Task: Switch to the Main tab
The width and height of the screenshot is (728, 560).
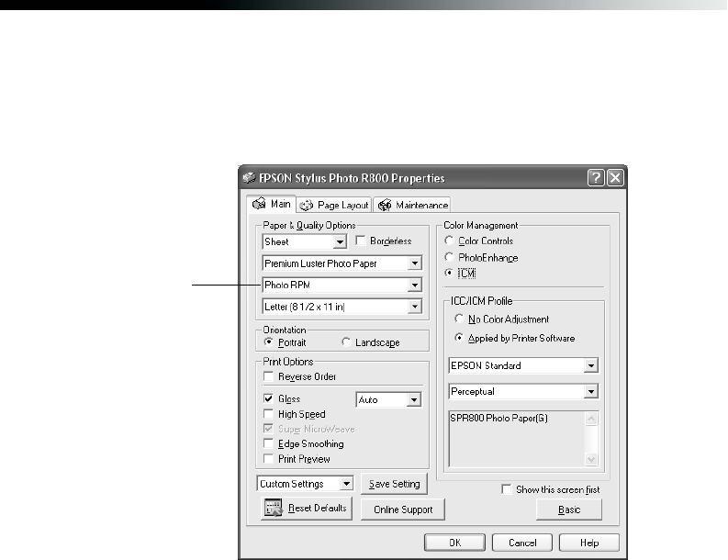Action: [x=272, y=204]
